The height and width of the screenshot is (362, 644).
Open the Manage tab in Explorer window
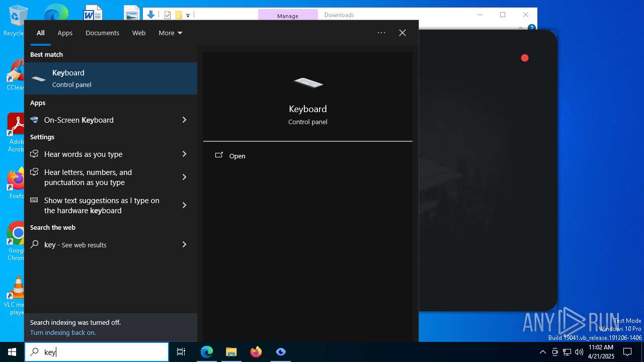(288, 15)
